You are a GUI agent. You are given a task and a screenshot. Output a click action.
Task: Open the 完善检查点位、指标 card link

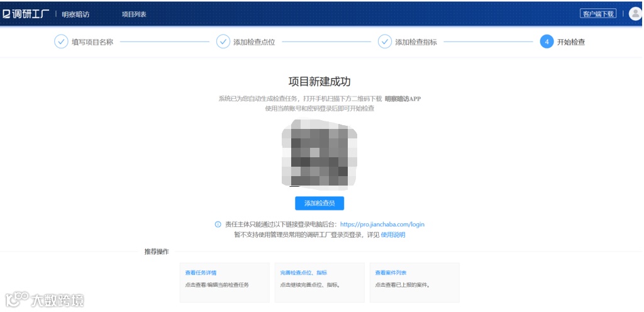(x=304, y=273)
